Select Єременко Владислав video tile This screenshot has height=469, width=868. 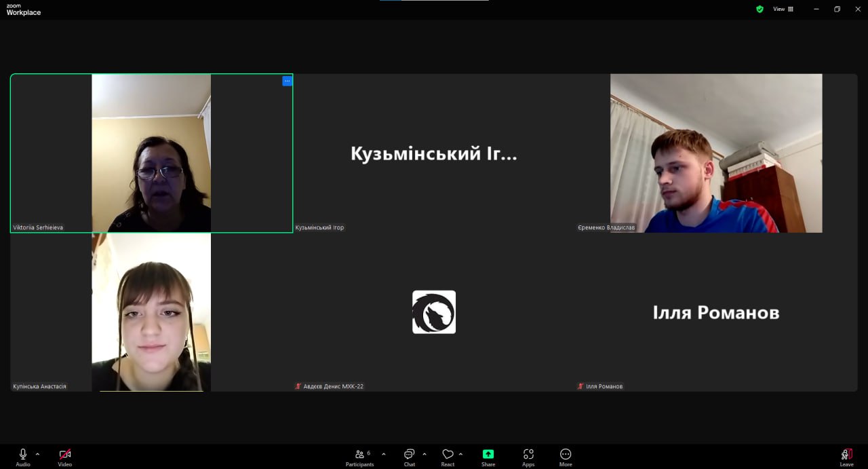[716, 153]
